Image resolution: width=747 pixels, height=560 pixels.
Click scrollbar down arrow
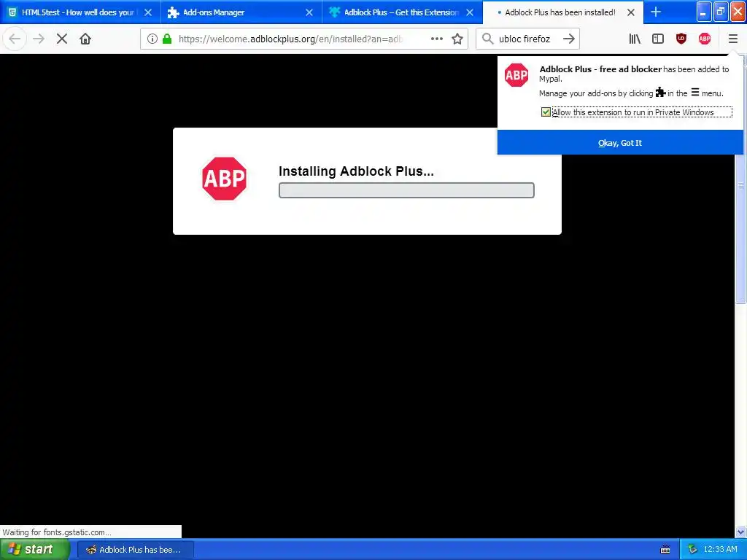(741, 532)
